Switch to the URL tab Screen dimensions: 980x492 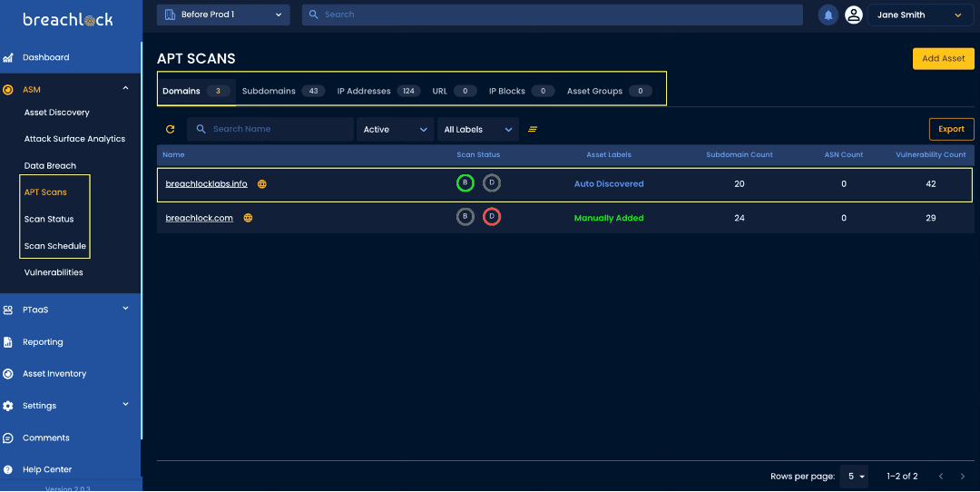coord(455,92)
